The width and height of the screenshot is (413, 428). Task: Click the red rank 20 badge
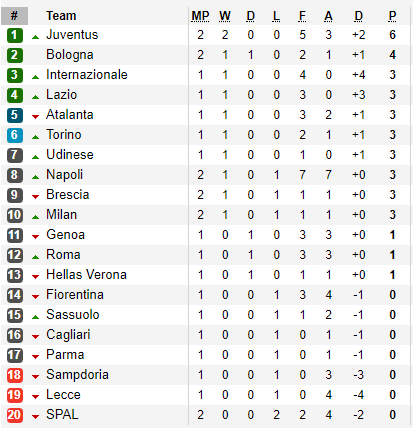[15, 415]
